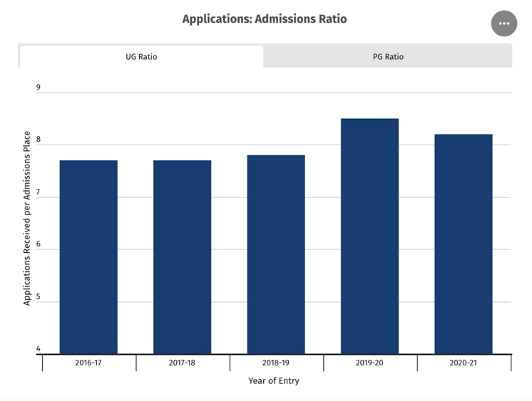The height and width of the screenshot is (401, 532).
Task: Click the y-axis value 8
Action: (x=38, y=141)
